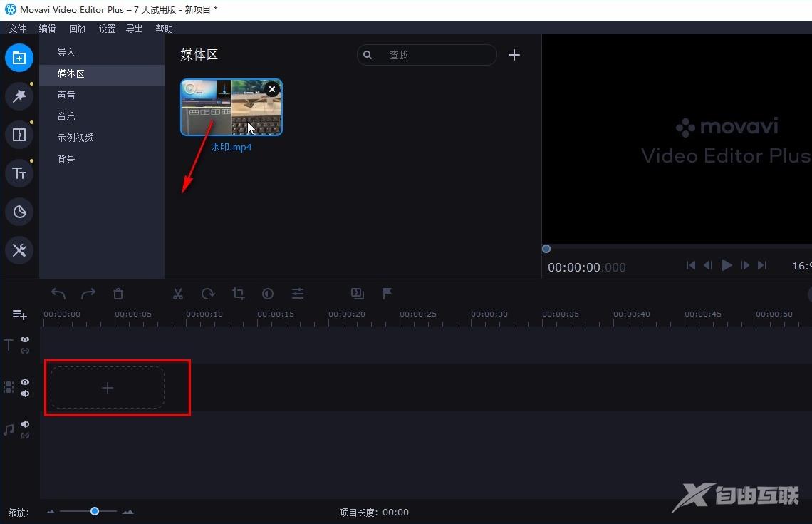
Task: Open the Filters magic wand tab
Action: click(19, 96)
